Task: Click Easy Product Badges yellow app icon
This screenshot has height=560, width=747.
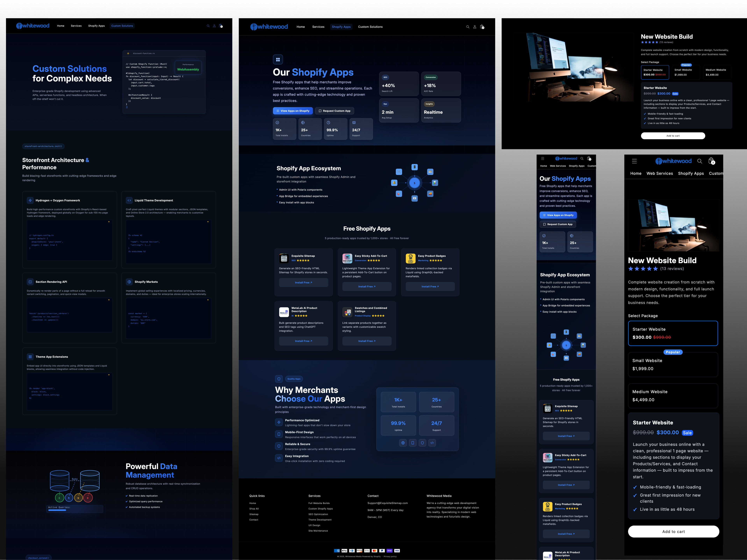Action: [x=410, y=258]
